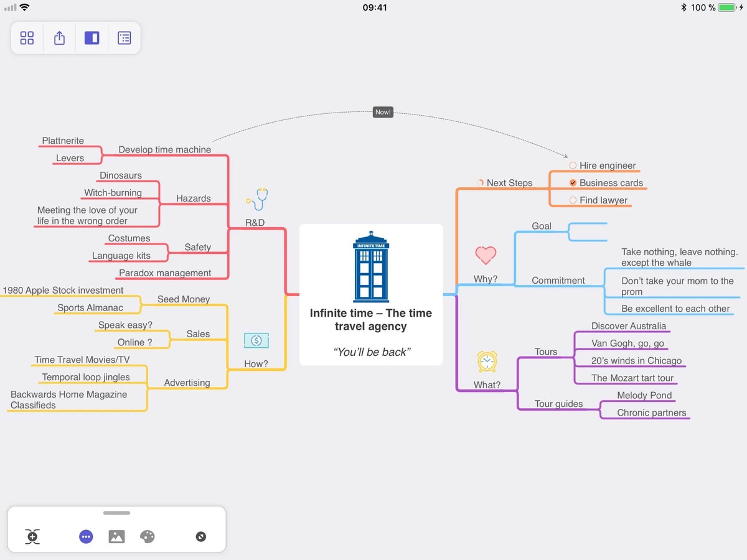
Task: Expand the bottom tool drawer handle
Action: pos(116,513)
